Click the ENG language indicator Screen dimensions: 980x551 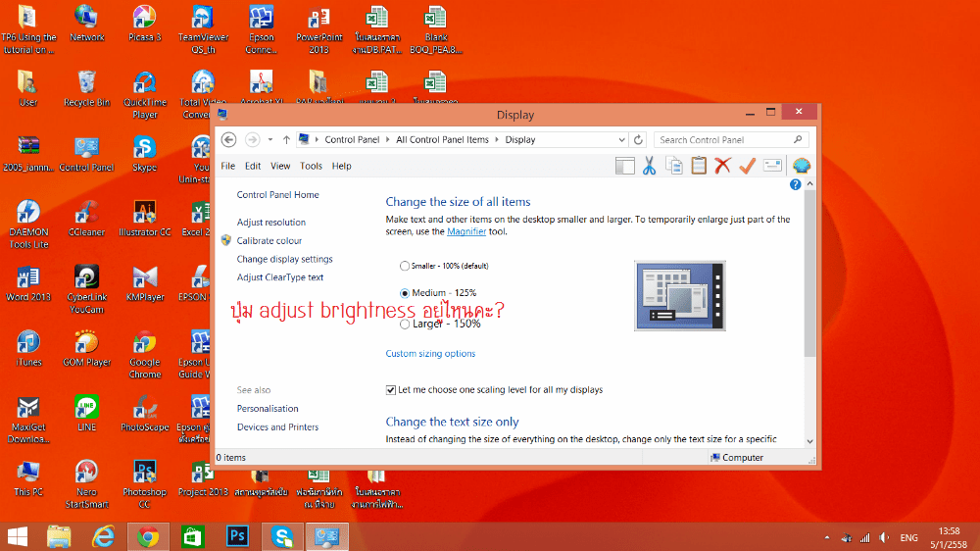click(908, 538)
